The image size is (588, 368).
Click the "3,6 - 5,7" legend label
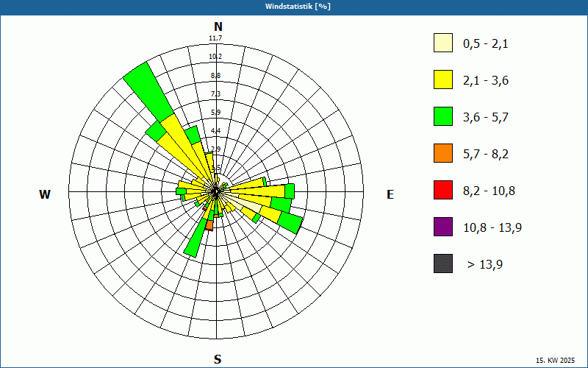[x=486, y=118]
